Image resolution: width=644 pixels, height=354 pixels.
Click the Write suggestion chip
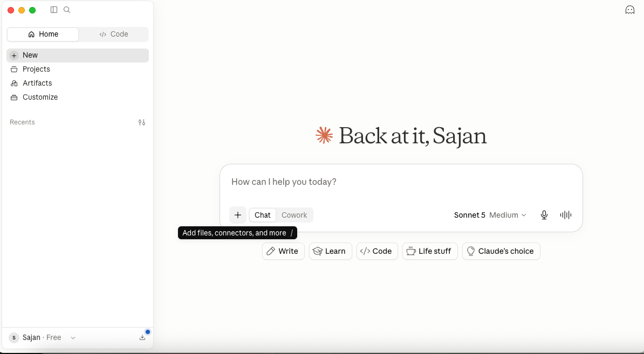pos(283,251)
